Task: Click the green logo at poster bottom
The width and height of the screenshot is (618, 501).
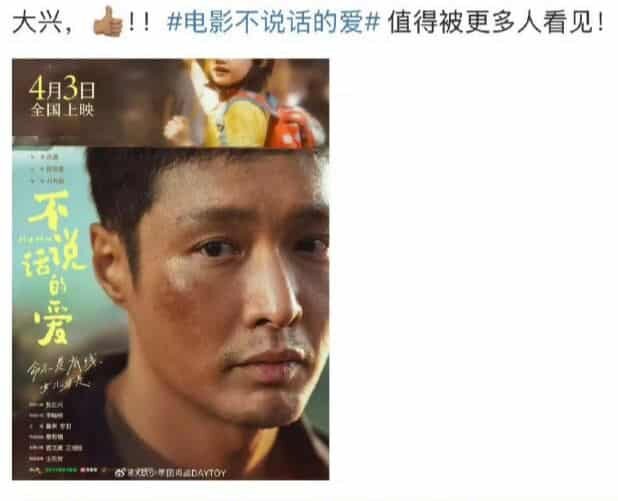Action: point(61,470)
